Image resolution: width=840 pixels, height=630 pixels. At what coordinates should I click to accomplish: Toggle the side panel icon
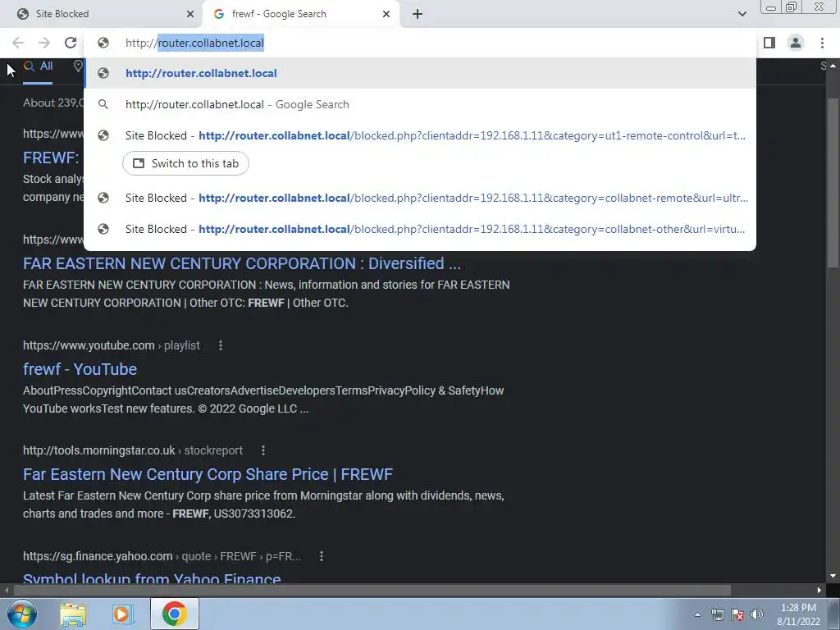coord(769,43)
